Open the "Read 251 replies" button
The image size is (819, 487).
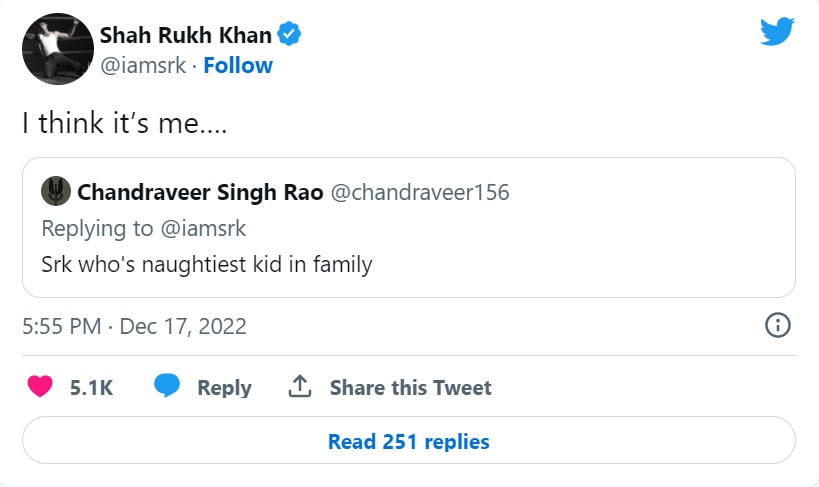tap(408, 441)
